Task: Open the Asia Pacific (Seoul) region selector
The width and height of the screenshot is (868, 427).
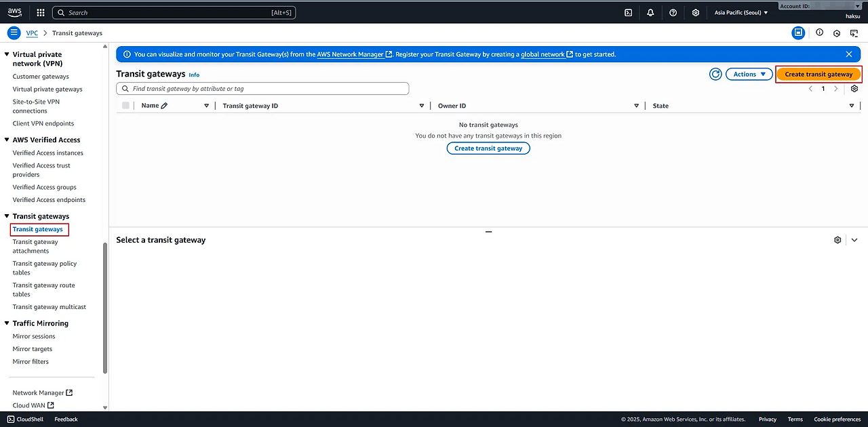Action: (x=741, y=12)
